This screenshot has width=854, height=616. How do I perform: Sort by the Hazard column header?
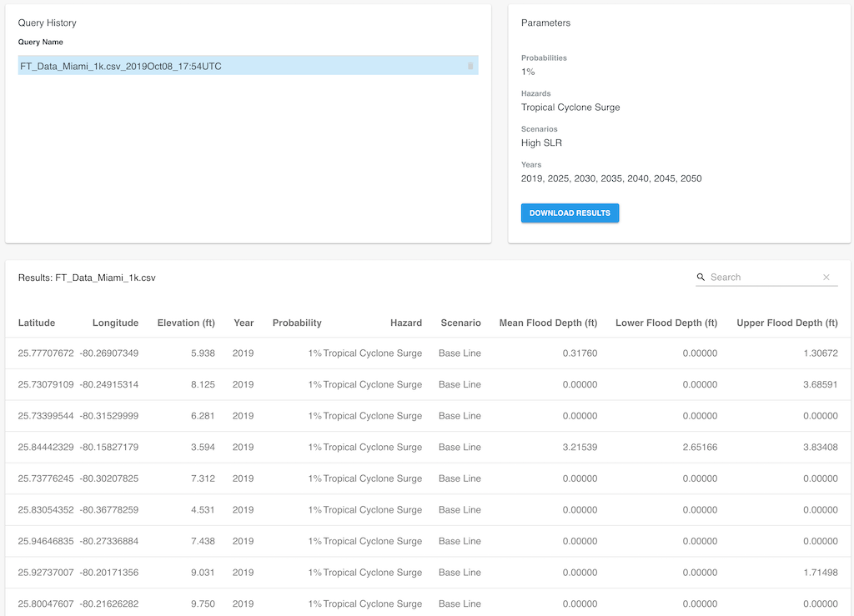click(405, 323)
